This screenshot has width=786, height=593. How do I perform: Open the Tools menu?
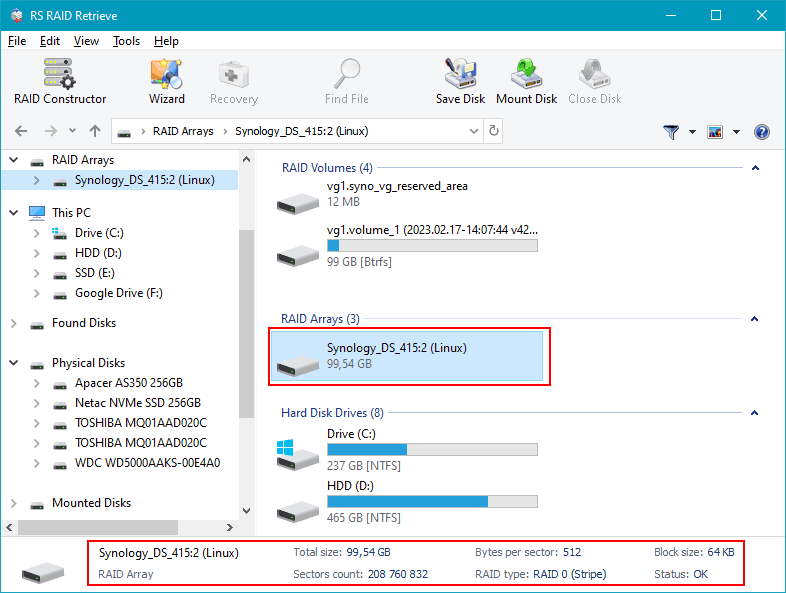point(126,41)
